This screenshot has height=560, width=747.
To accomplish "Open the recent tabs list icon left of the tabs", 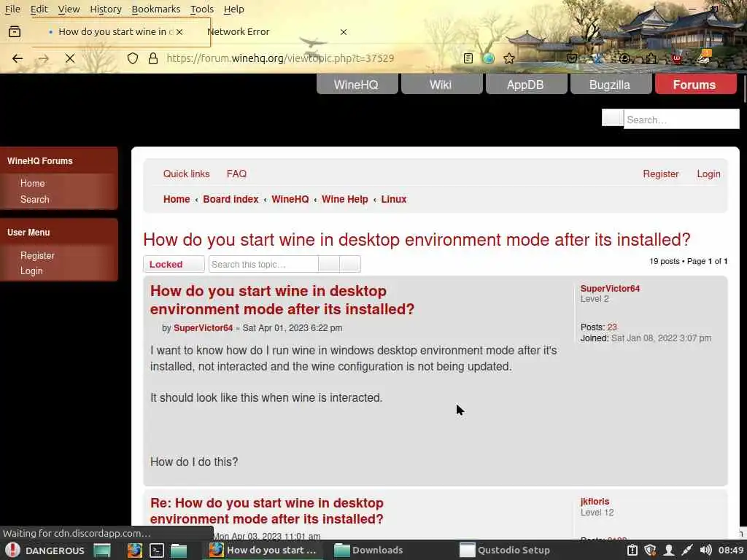I will pyautogui.click(x=15, y=32).
